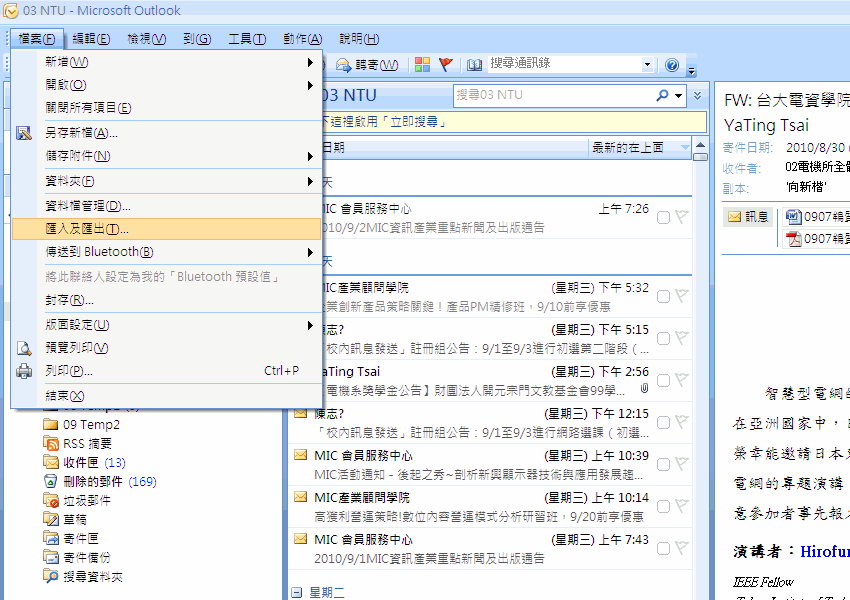Screen dimensions: 850x600
Task: Click the Print Preview icon in File menu
Action: click(x=24, y=348)
